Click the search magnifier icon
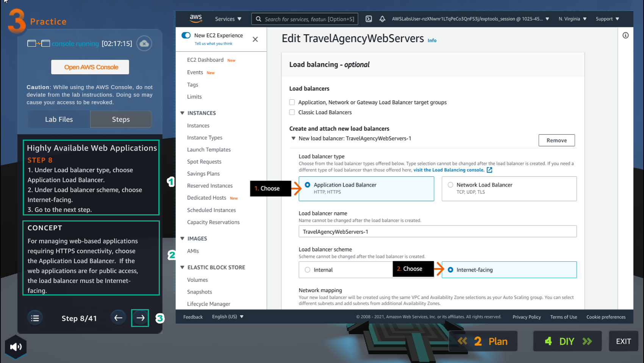644x363 pixels. [x=258, y=19]
